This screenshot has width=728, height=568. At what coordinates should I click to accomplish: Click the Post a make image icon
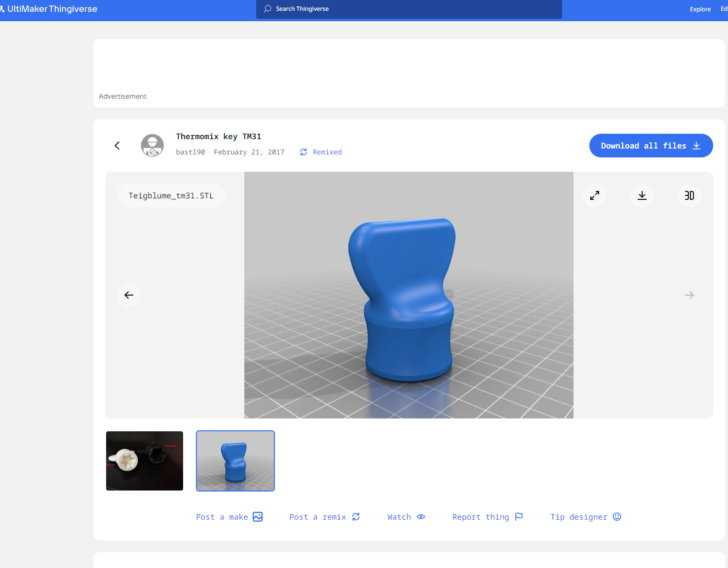pos(258,517)
